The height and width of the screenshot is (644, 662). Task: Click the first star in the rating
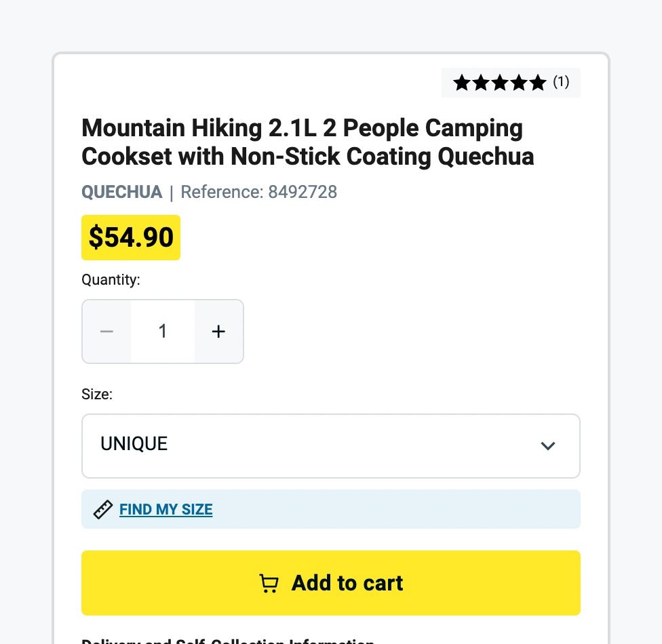[461, 83]
